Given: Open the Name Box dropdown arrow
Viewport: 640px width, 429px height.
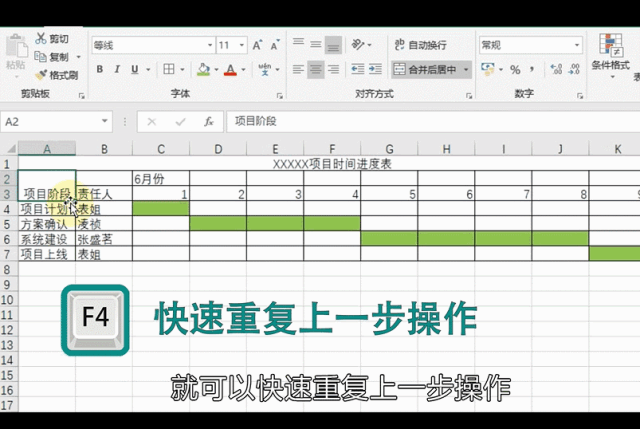Looking at the screenshot, I should (x=104, y=121).
